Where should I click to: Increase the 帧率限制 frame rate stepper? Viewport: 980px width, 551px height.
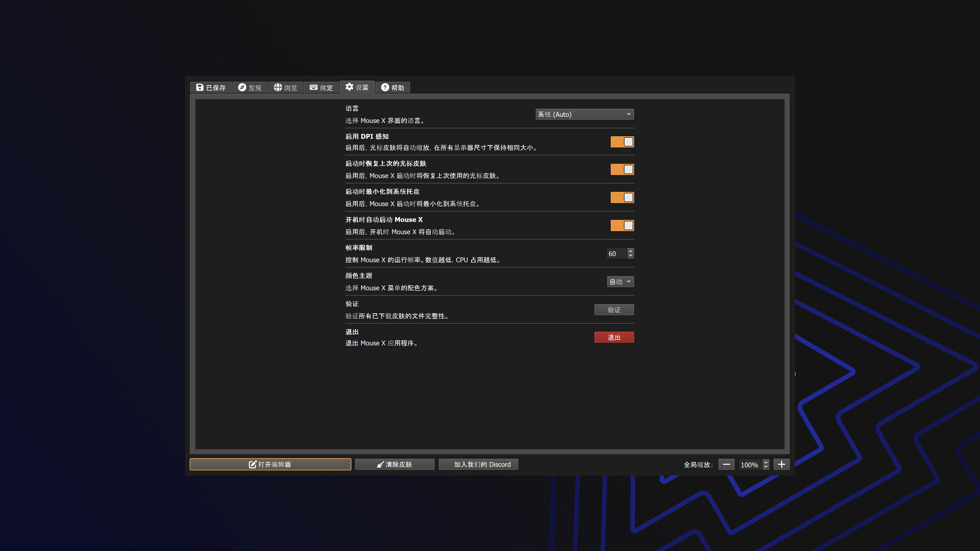631,251
